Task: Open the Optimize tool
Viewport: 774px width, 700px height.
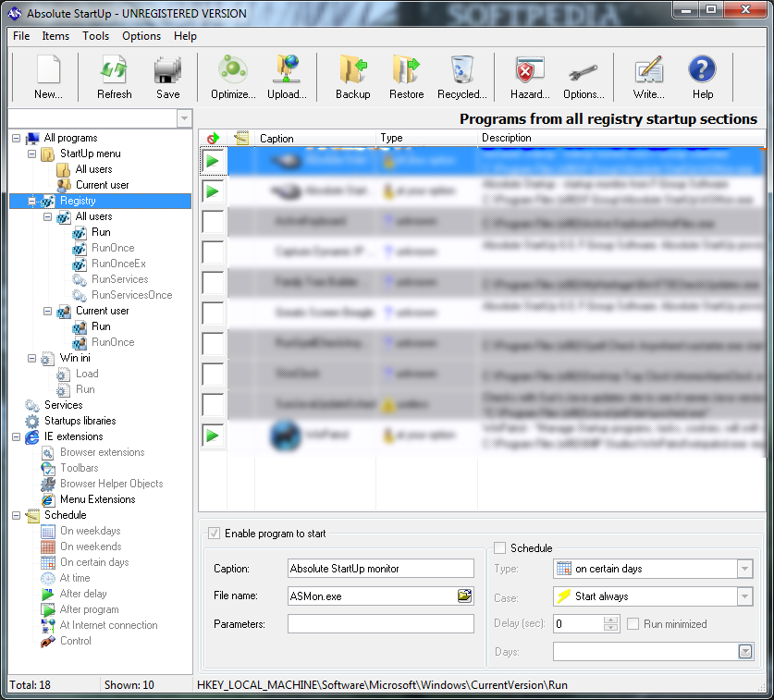Action: [x=233, y=77]
